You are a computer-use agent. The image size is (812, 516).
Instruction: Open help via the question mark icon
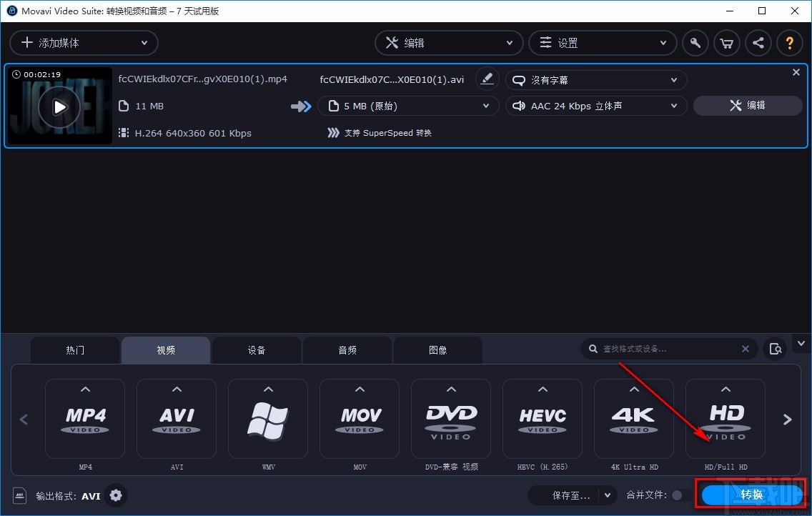coord(789,43)
